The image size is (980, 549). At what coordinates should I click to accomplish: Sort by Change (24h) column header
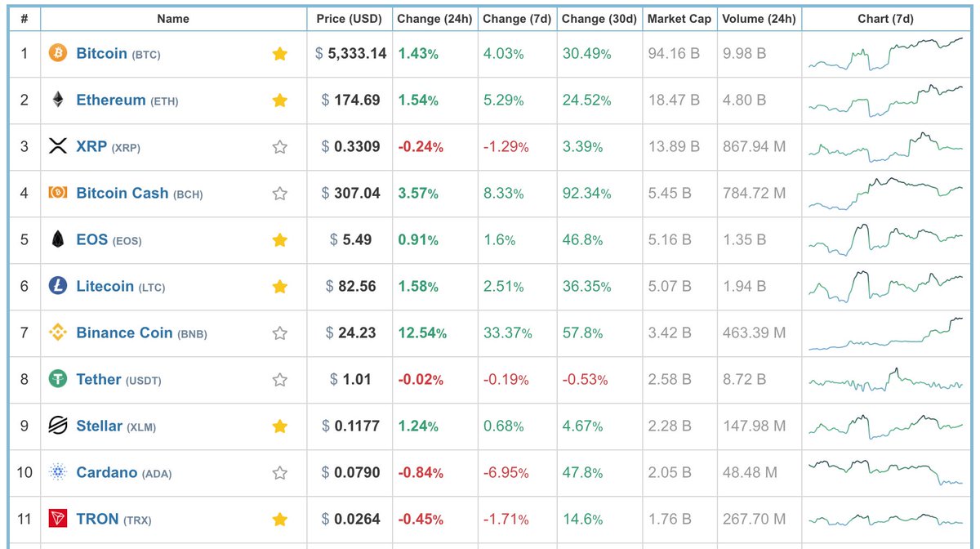(434, 19)
